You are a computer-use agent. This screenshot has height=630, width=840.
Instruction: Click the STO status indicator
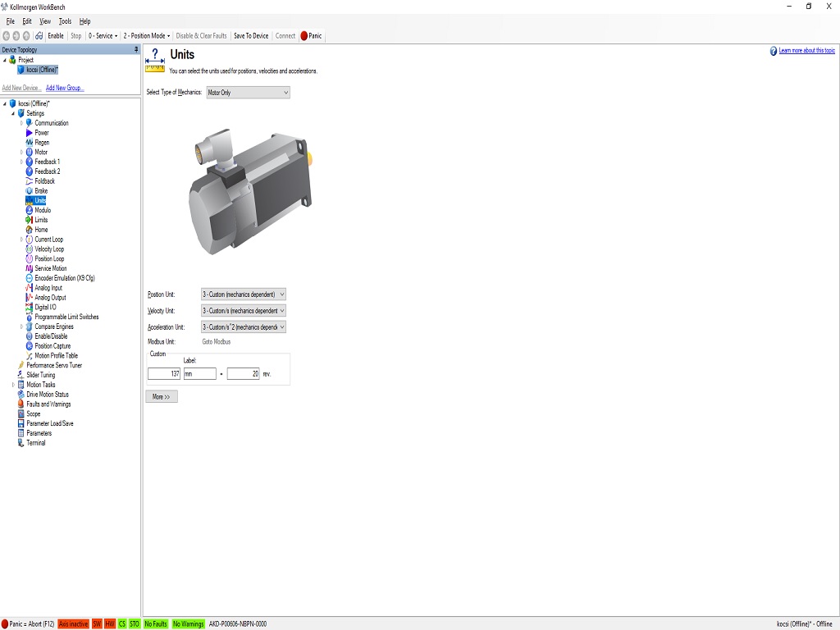[x=135, y=624]
